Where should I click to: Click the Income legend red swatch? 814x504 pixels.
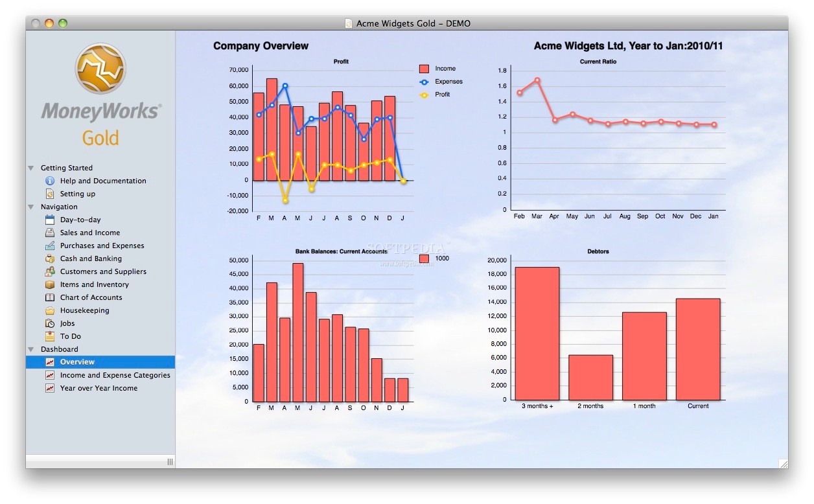424,69
